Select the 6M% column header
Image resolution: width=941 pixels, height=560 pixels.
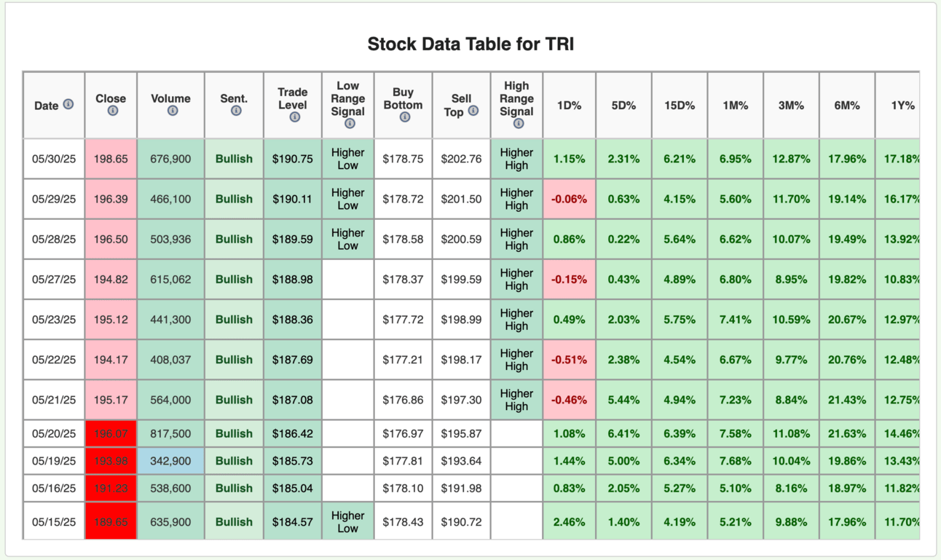[847, 106]
